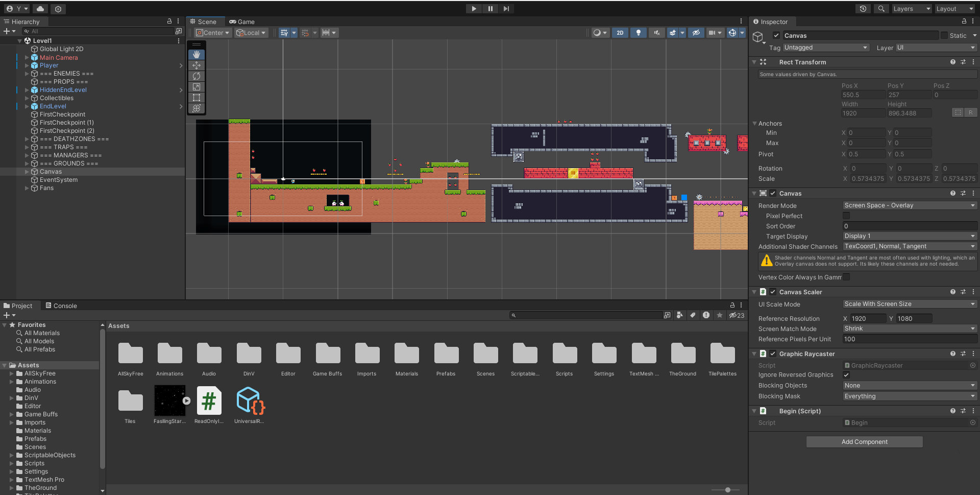Open the Undo History icon
Viewport: 980px width, 495px height.
[863, 9]
